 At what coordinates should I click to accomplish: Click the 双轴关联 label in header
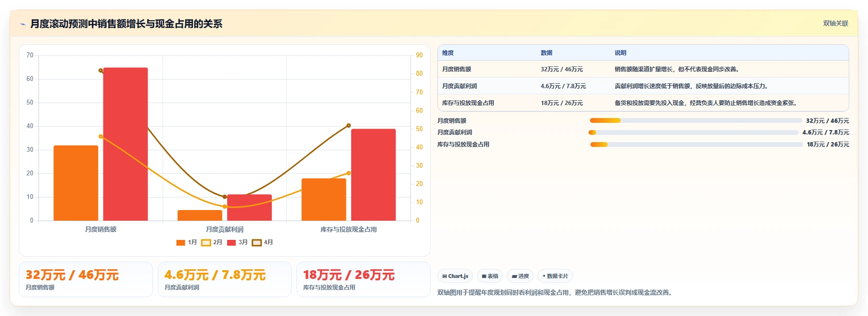click(836, 23)
